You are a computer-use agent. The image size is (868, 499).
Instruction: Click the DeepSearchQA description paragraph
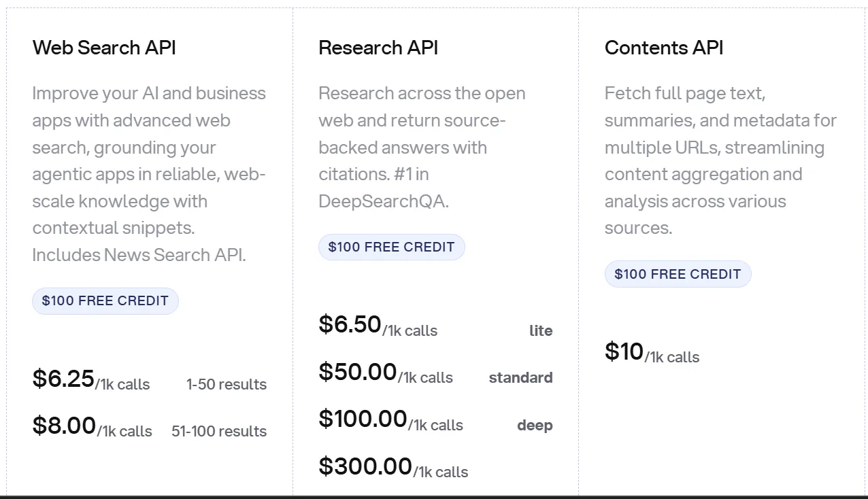[422, 147]
